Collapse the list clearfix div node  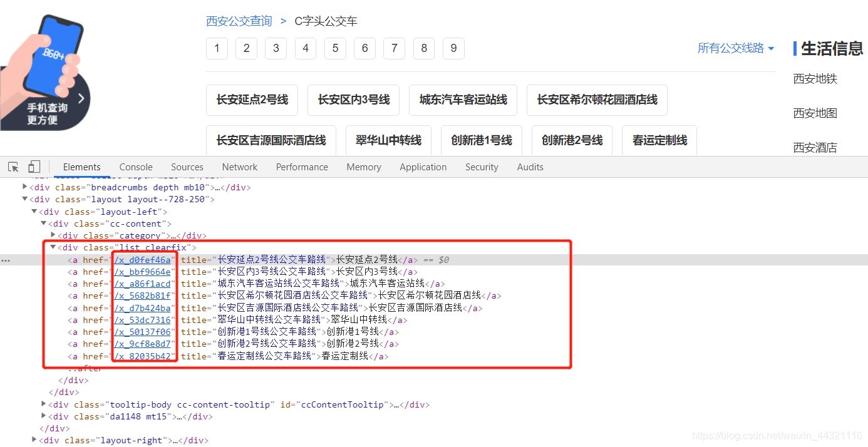click(x=53, y=247)
